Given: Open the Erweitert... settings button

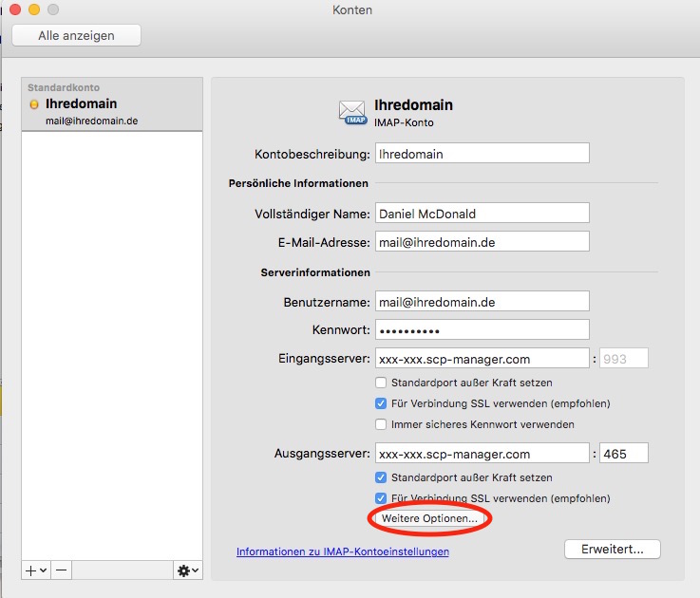Looking at the screenshot, I should [612, 549].
